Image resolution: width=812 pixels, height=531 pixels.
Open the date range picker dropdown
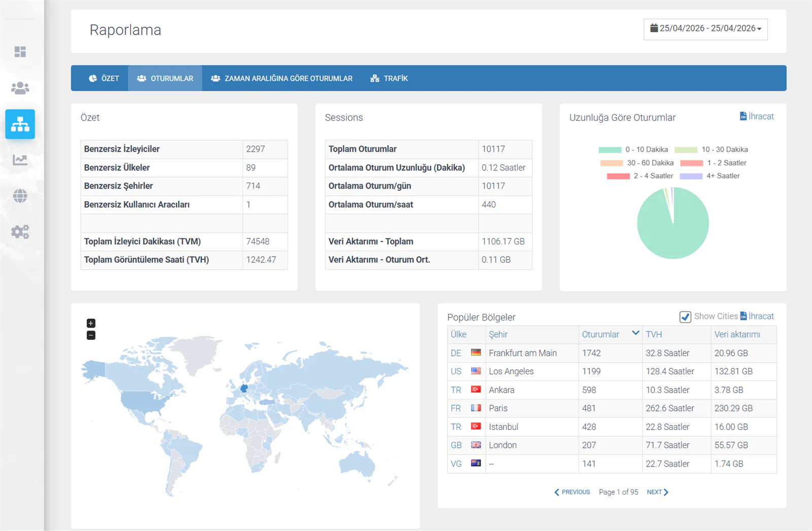coord(705,29)
